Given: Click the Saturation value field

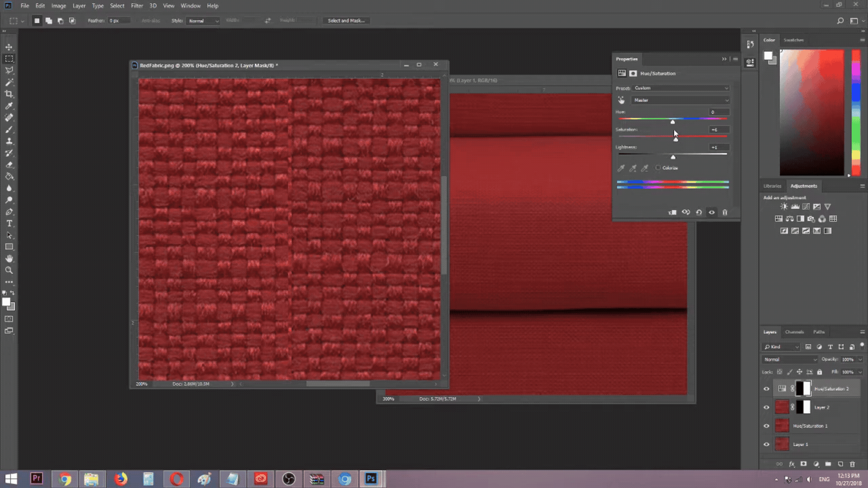Looking at the screenshot, I should (719, 130).
